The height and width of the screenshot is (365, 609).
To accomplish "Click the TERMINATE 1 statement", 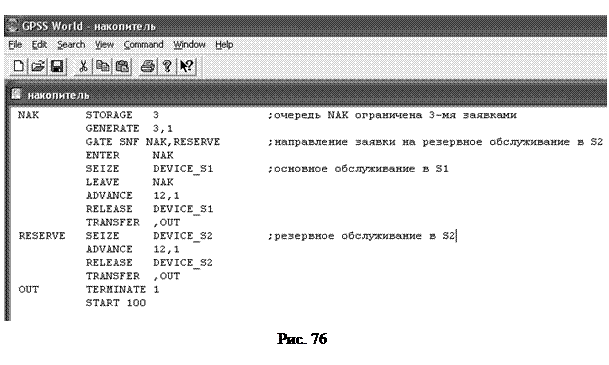I will (x=122, y=290).
